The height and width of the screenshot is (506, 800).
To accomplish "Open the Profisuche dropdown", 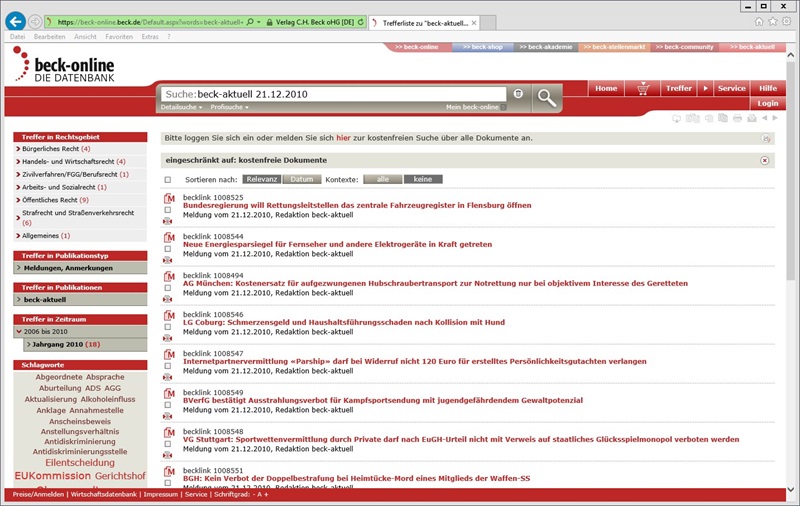I will 229,107.
